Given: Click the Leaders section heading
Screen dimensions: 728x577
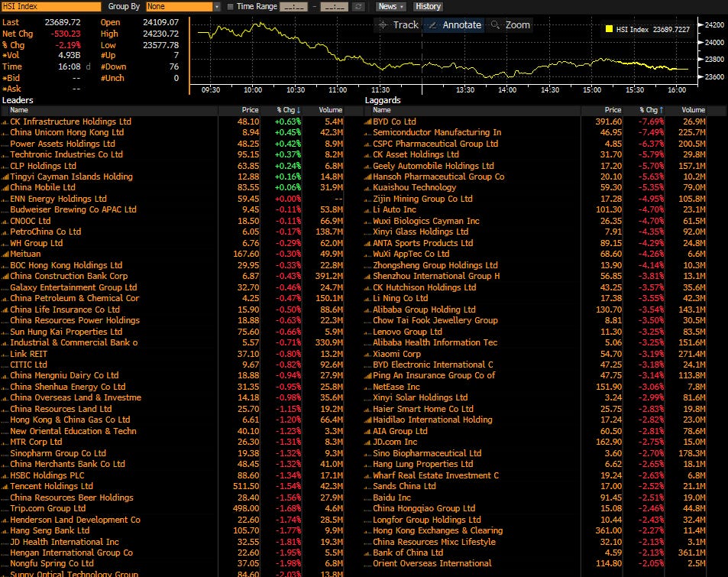Looking at the screenshot, I should [x=18, y=100].
